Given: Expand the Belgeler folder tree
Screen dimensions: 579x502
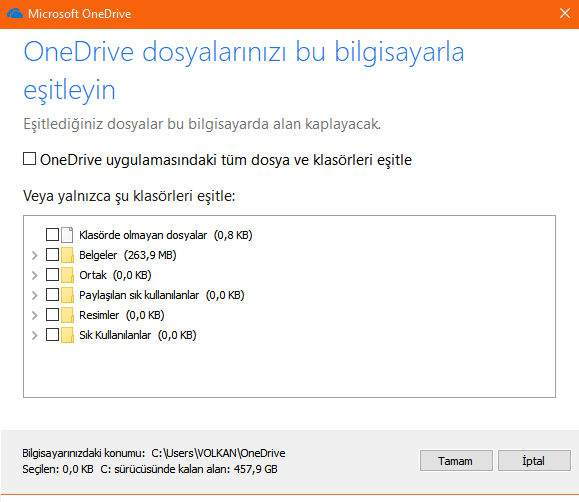Looking at the screenshot, I should 35,255.
